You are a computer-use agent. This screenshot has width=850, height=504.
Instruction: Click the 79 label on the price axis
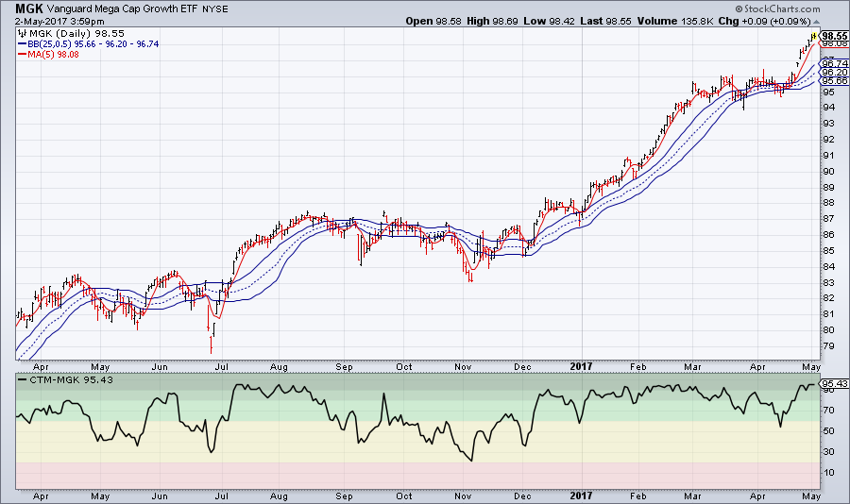(829, 345)
